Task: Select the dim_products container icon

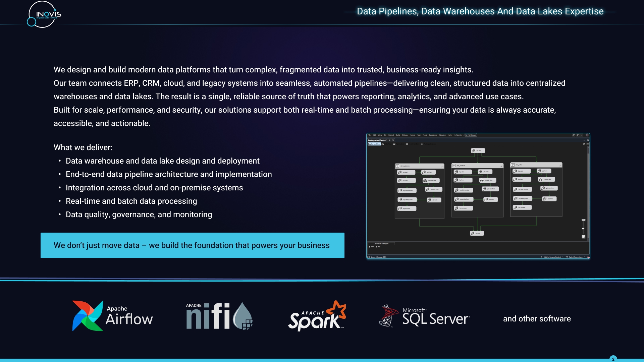Action: [x=454, y=166]
